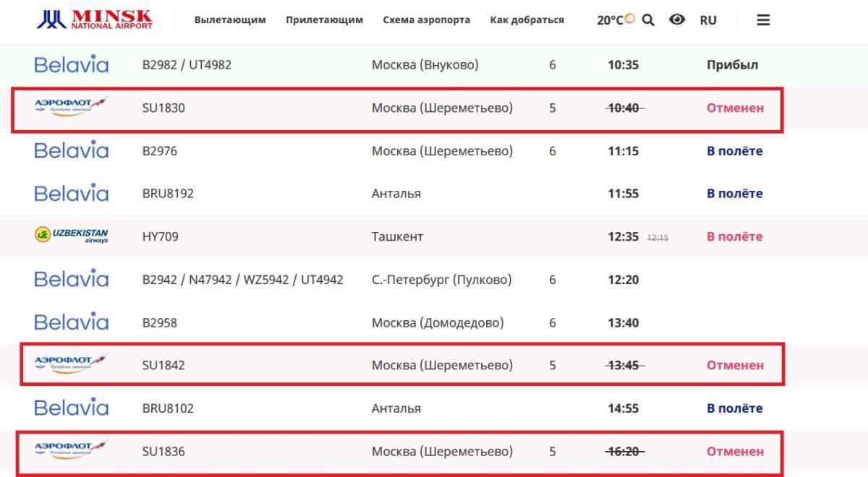Viewport: 868px width, 477px height.
Task: Click Aeroflot logo in SU1842 row
Action: [71, 365]
